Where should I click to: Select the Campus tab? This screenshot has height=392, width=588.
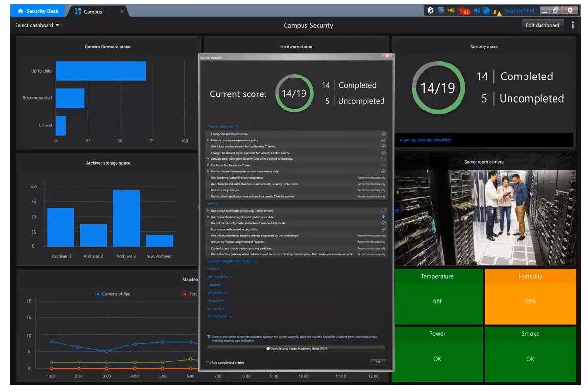pos(93,11)
